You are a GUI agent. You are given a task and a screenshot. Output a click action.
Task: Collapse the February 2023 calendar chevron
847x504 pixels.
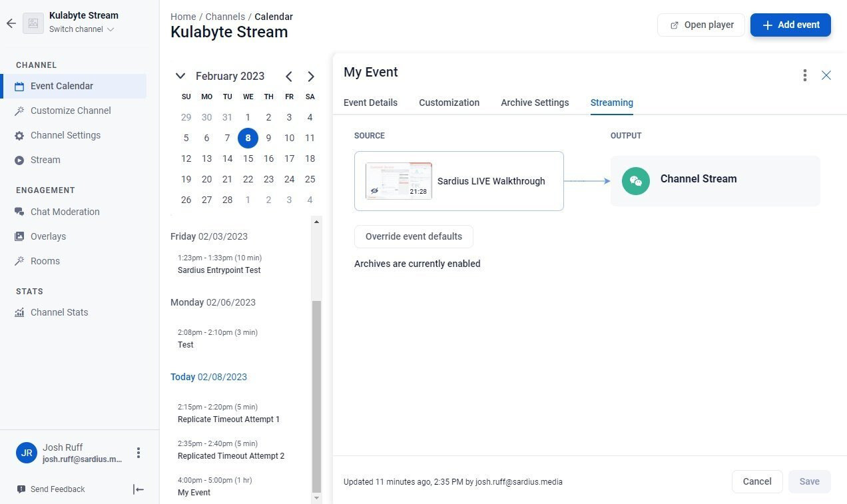[180, 76]
